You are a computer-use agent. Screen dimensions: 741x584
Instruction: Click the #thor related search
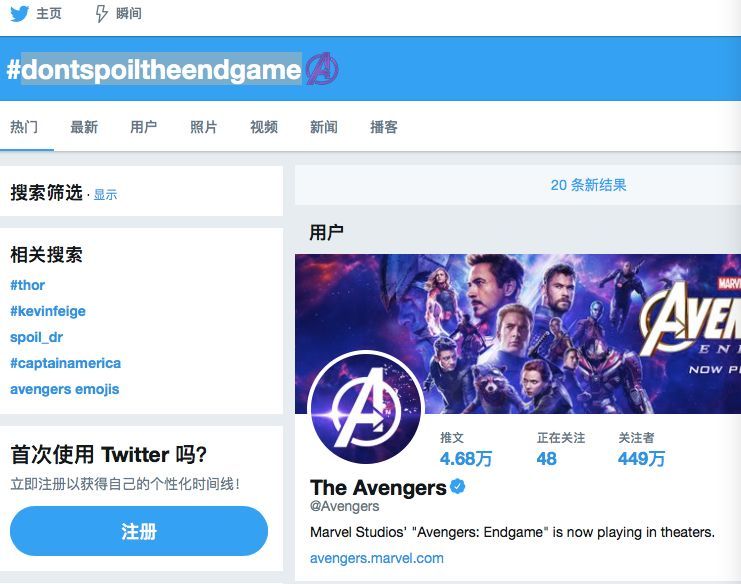tap(27, 285)
